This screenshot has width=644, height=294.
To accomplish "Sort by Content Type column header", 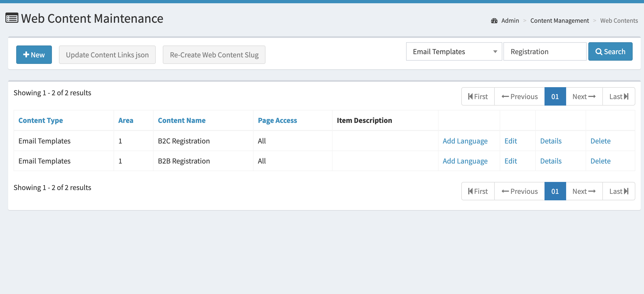I will 41,120.
